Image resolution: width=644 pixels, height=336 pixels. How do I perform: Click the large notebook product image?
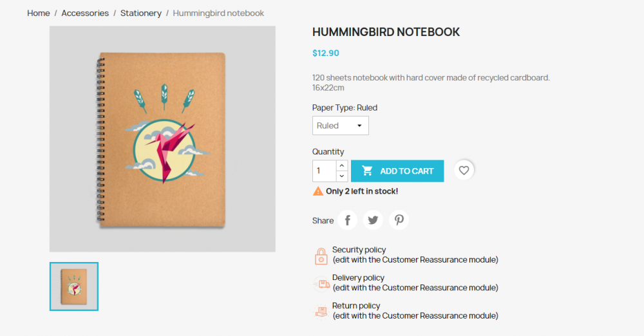tap(163, 139)
